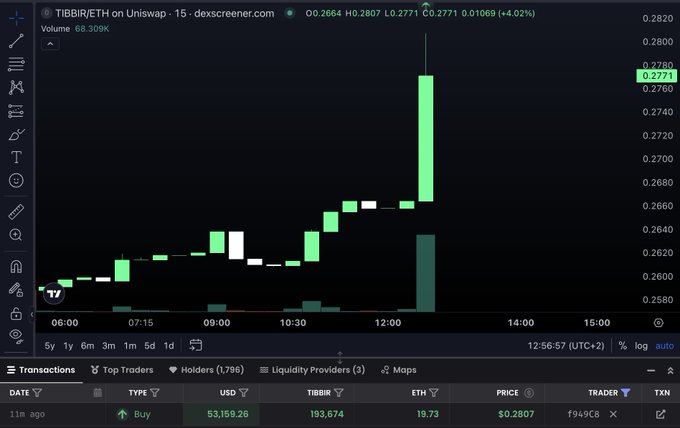Toggle lock all drawings

(x=16, y=313)
